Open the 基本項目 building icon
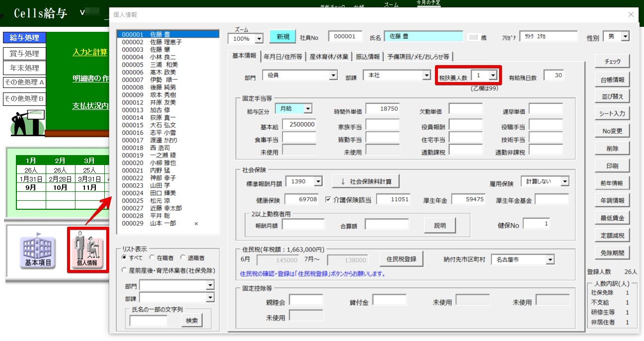The height and width of the screenshot is (341, 644). [x=38, y=251]
